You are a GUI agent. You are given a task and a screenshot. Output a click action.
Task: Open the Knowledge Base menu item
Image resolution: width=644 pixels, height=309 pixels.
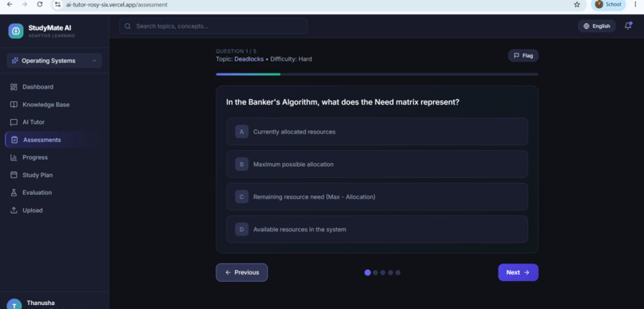point(54,105)
